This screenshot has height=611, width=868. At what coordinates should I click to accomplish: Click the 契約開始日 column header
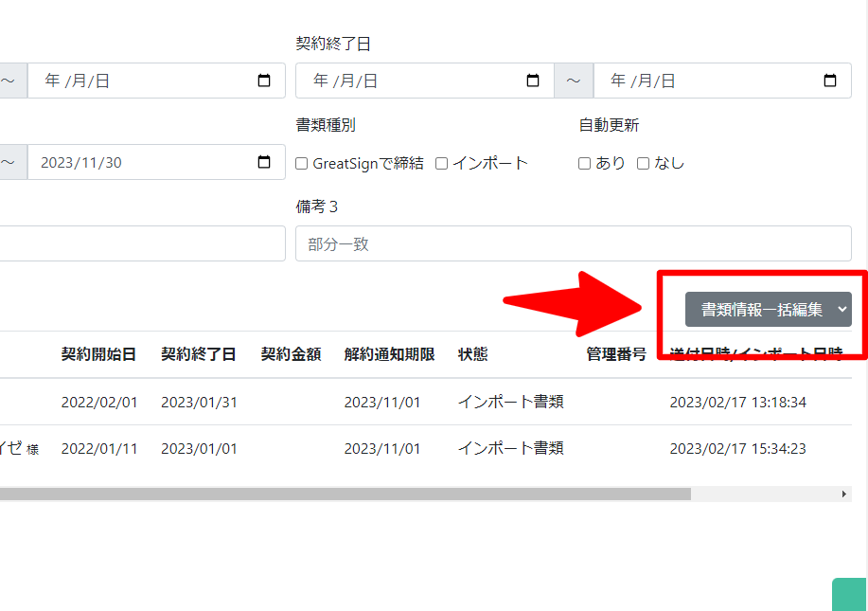tap(98, 354)
